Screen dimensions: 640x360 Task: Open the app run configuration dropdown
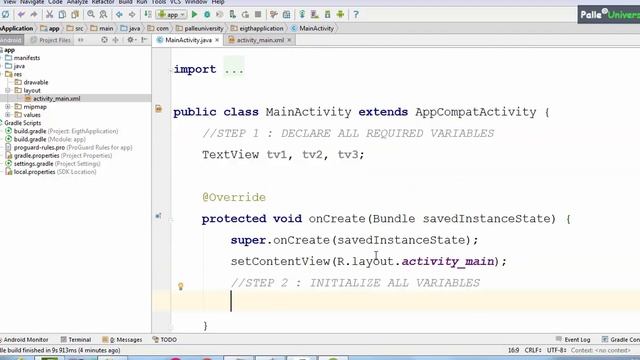pyautogui.click(x=172, y=15)
